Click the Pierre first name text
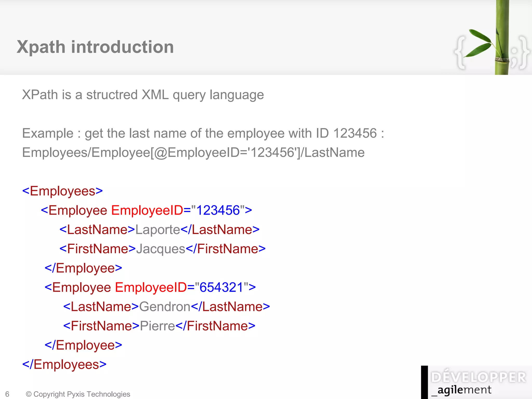The height and width of the screenshot is (399, 532). [x=157, y=326]
